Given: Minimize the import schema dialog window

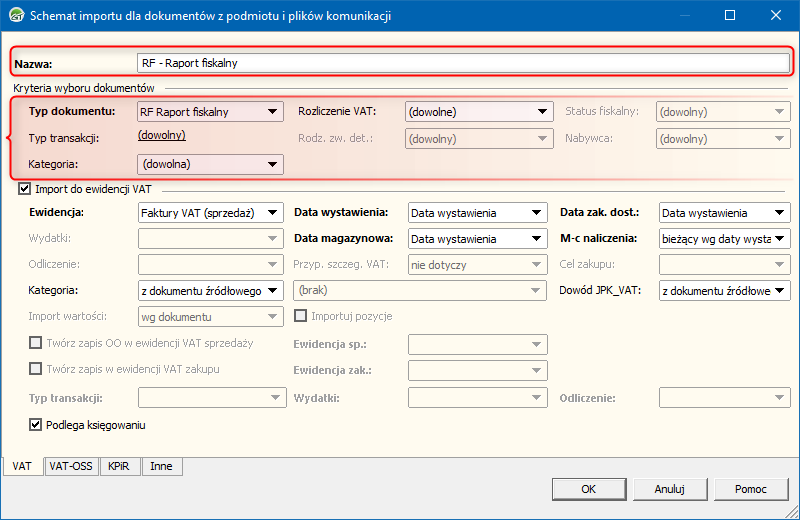Looking at the screenshot, I should (684, 16).
